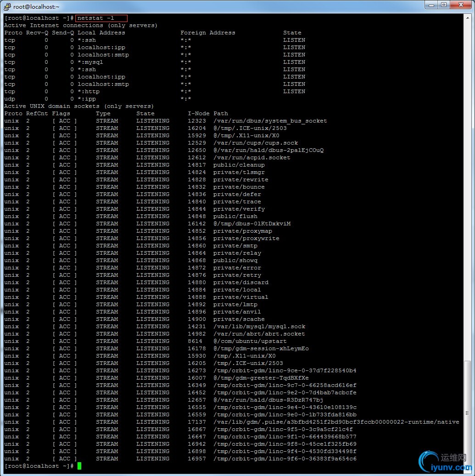Click the 'public/cleanup' path
Viewport: 475px width, 476px height.
239,165
